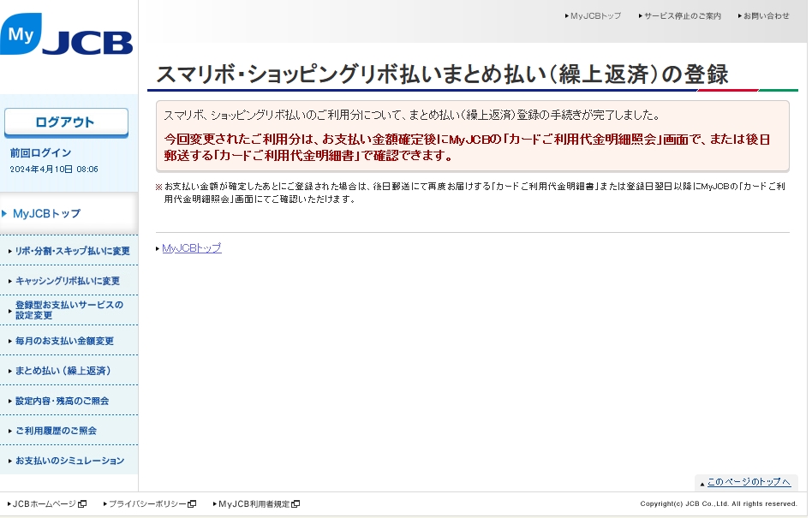Select 登録型お支払いサービスの設定変更 menu item
The image size is (812, 518).
[69, 310]
